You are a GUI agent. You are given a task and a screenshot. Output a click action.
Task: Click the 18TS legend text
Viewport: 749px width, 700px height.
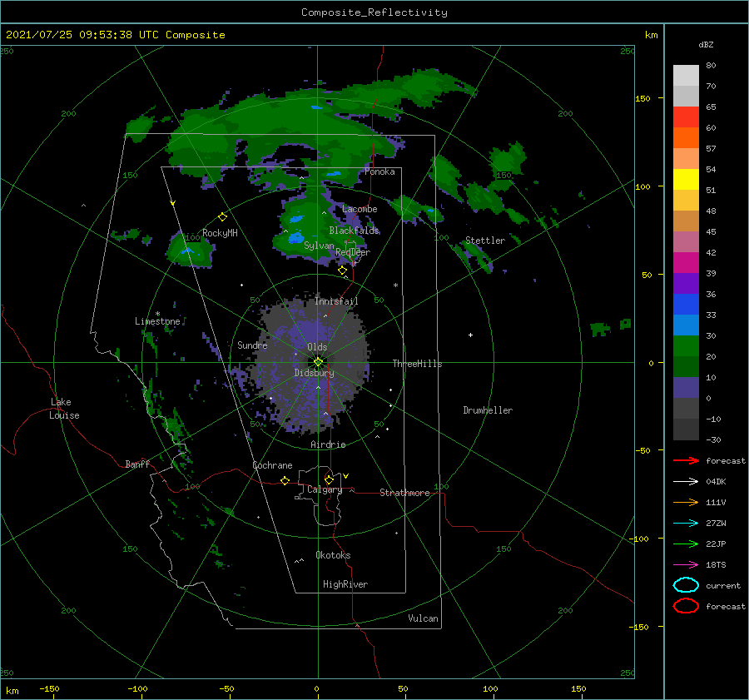(716, 565)
